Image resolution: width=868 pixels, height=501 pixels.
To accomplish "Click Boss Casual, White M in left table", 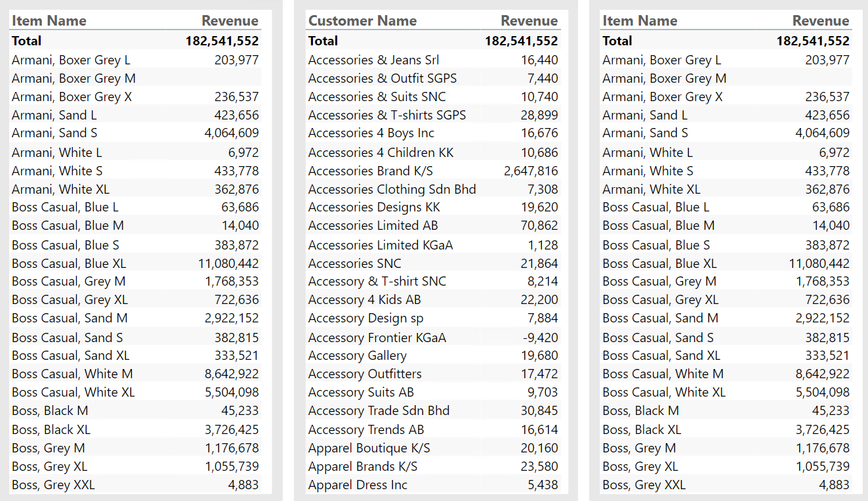I will (72, 374).
